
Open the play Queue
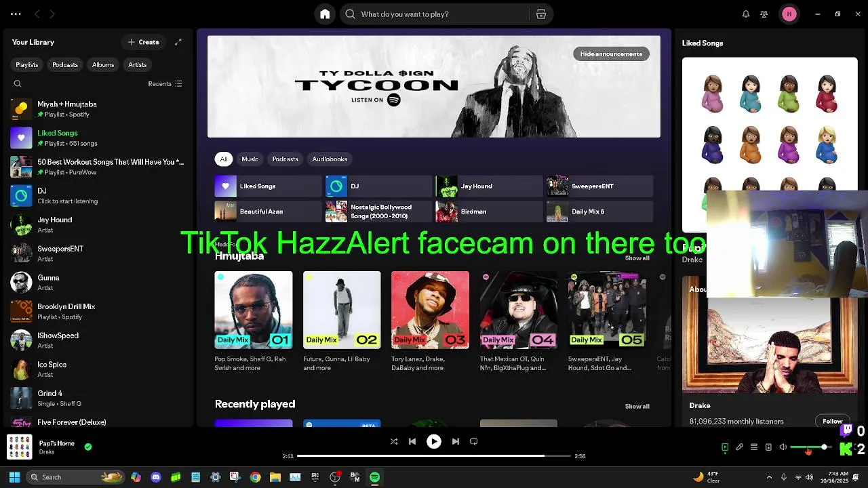tap(754, 447)
